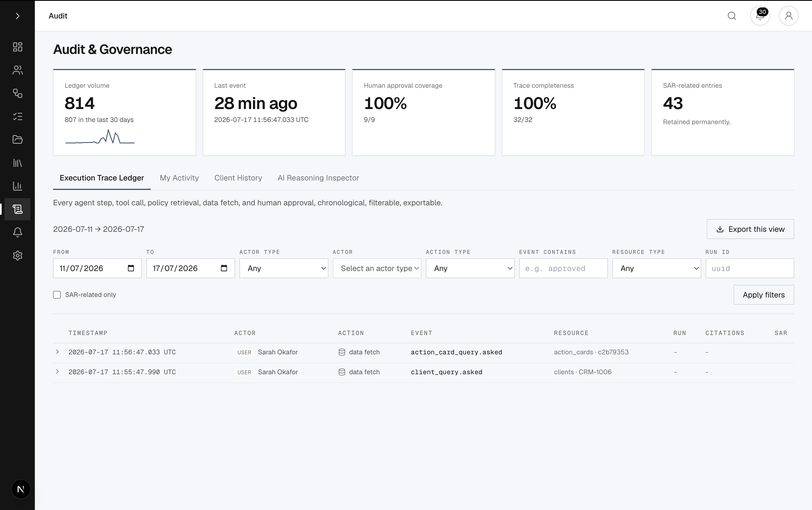Click resource action_cards · c2b79353
Image resolution: width=812 pixels, height=510 pixels.
pyautogui.click(x=591, y=352)
